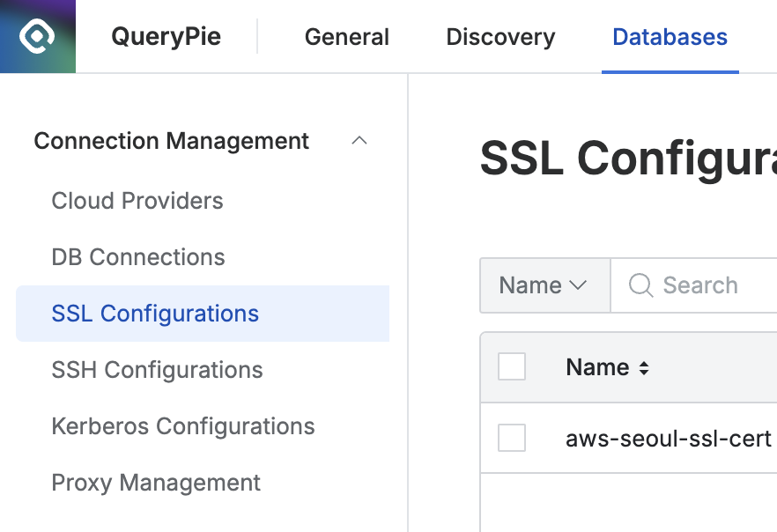Image resolution: width=777 pixels, height=532 pixels.
Task: Open the Name filter dropdown
Action: click(x=543, y=285)
